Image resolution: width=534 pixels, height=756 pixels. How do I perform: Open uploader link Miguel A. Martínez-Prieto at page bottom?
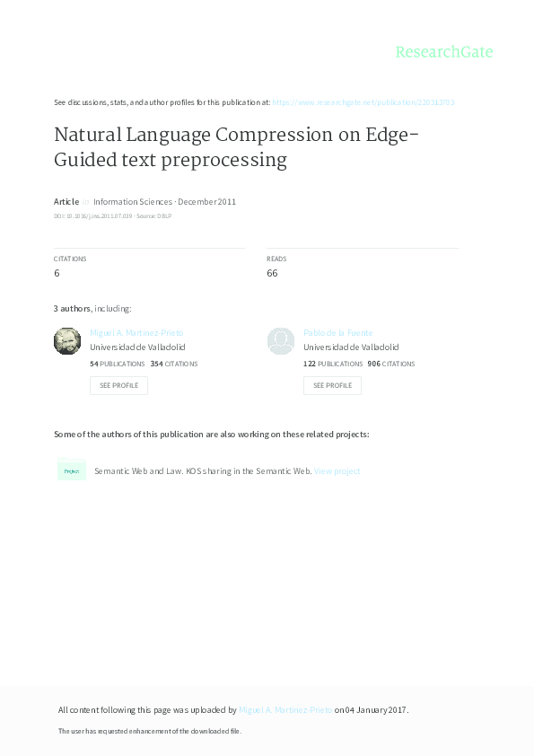point(285,708)
